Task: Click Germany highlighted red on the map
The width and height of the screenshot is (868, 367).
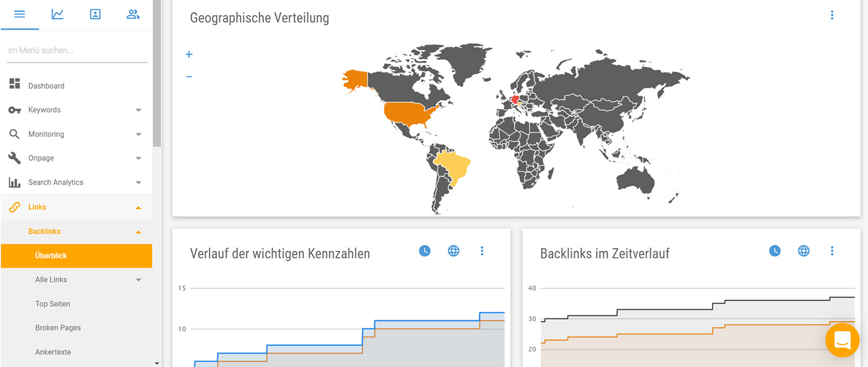Action: (x=515, y=98)
